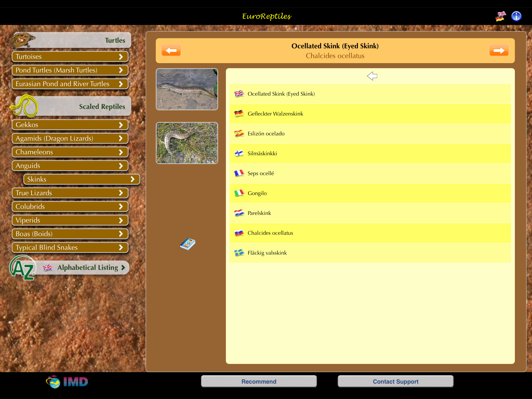This screenshot has width=532, height=399.
Task: Click the AZ alphabetical icon
Action: [23, 268]
